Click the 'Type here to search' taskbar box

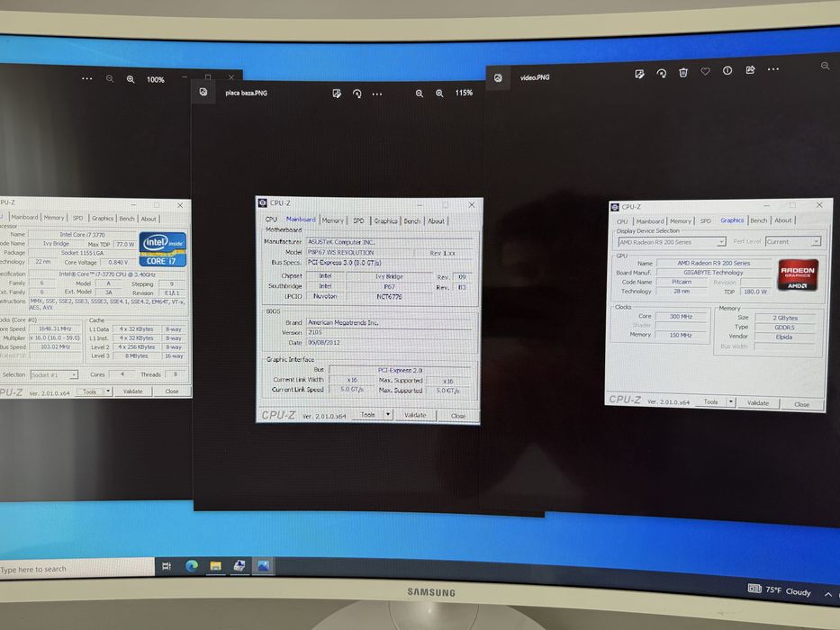pyautogui.click(x=77, y=569)
